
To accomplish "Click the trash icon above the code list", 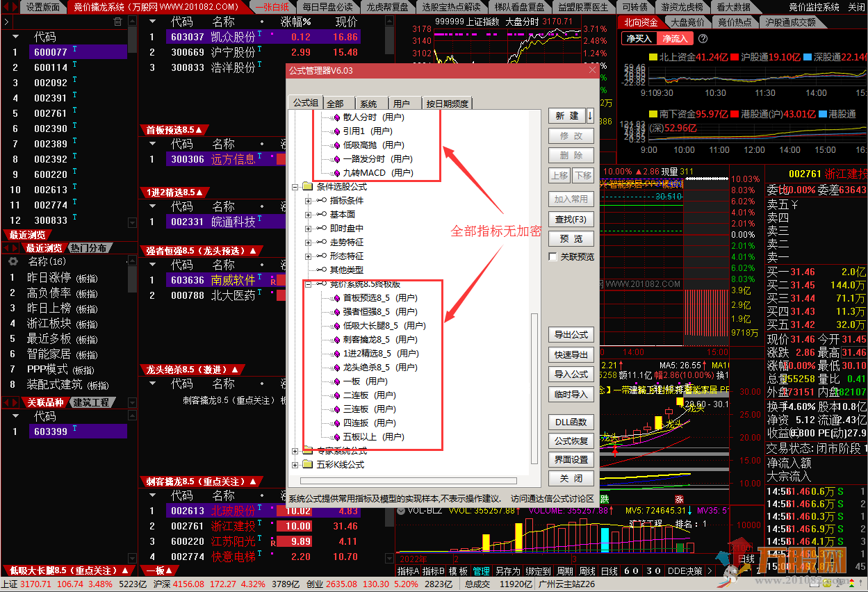I will tap(117, 22).
